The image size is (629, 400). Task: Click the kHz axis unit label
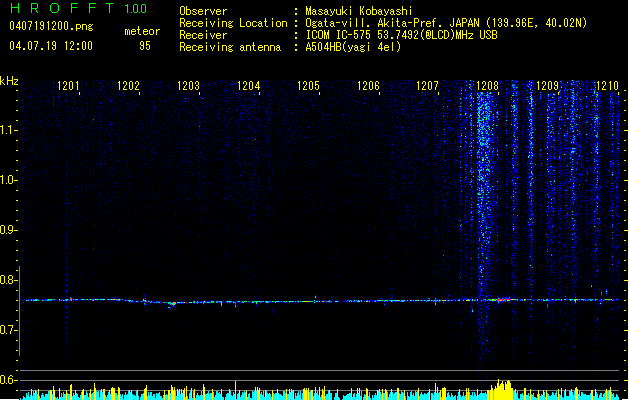[9, 81]
